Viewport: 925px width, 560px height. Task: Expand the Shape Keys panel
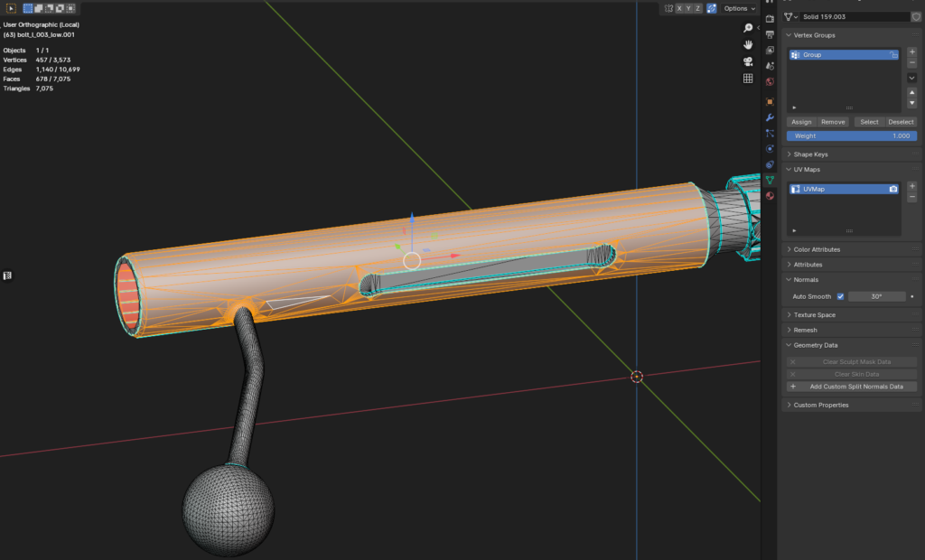coord(789,154)
